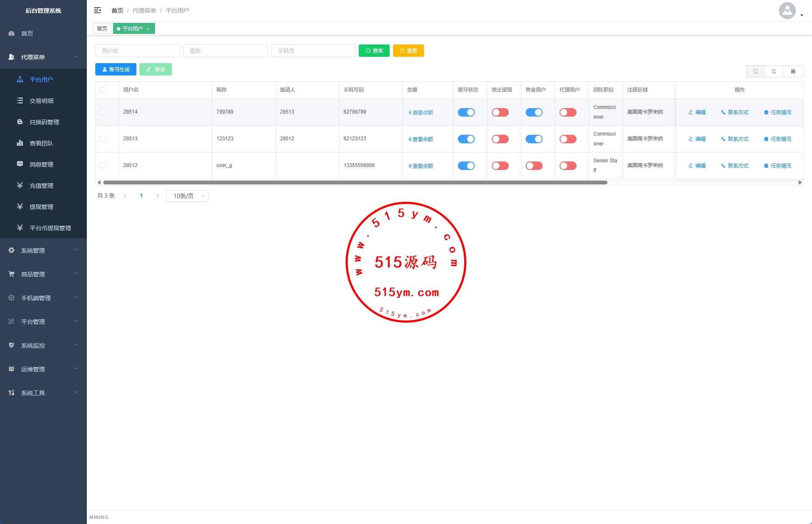Click the user avatar icon
Screen dimensions: 812x524
[787, 11]
